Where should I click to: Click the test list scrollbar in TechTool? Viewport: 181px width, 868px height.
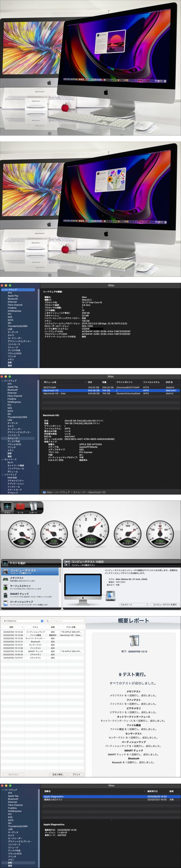coord(60,576)
